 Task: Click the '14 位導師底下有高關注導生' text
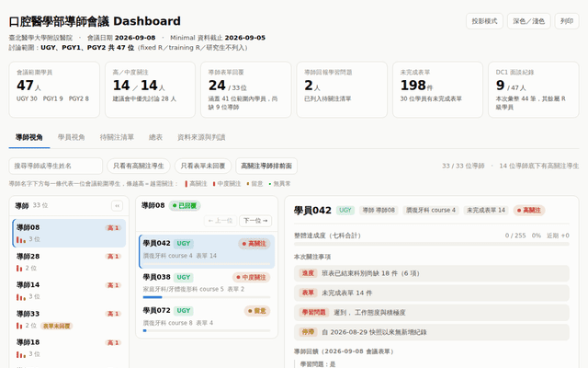(539, 166)
